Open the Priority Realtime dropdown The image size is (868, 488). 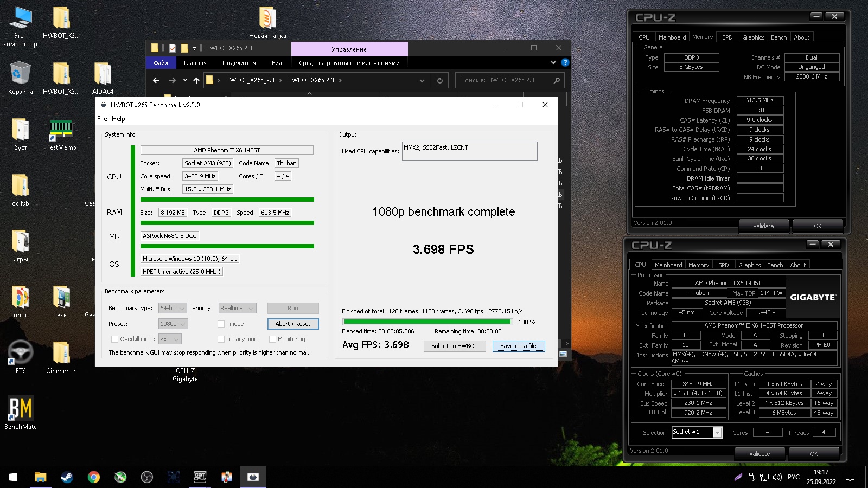(237, 308)
